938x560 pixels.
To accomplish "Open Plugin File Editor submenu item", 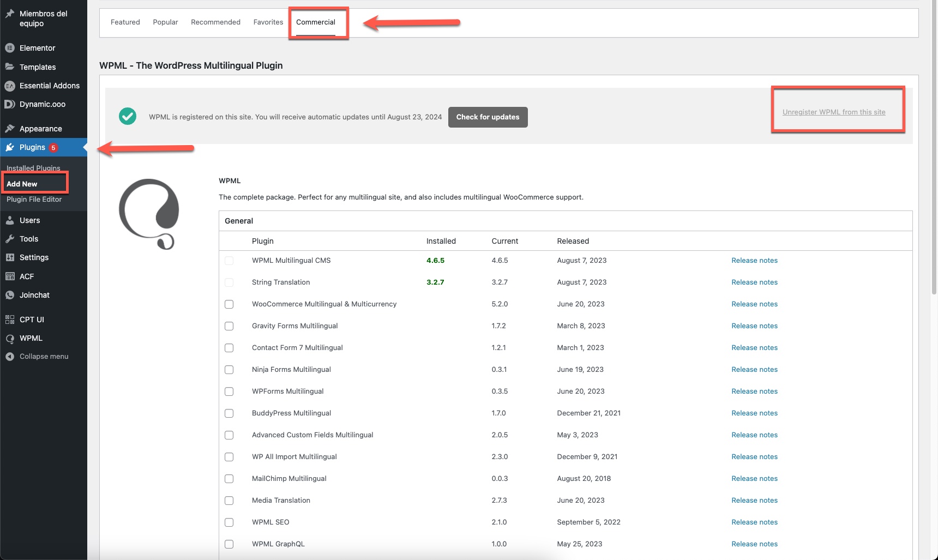I will tap(34, 199).
